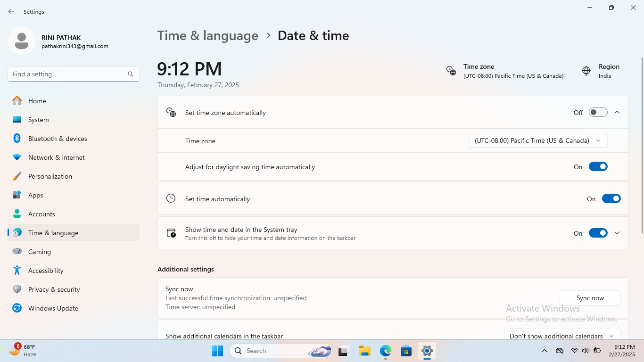
Task: Click the Accessibility sidebar icon
Action: tap(17, 271)
